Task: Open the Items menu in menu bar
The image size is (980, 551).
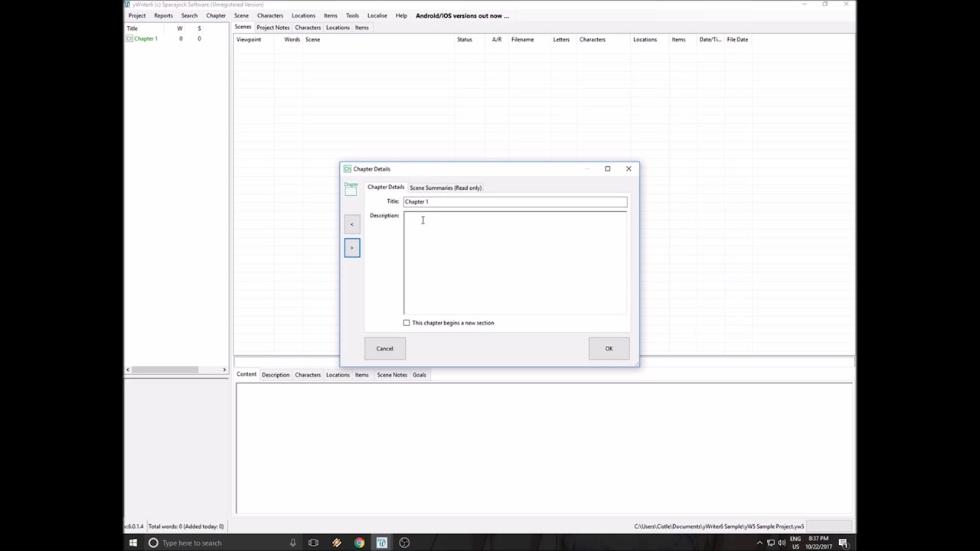Action: (x=330, y=15)
